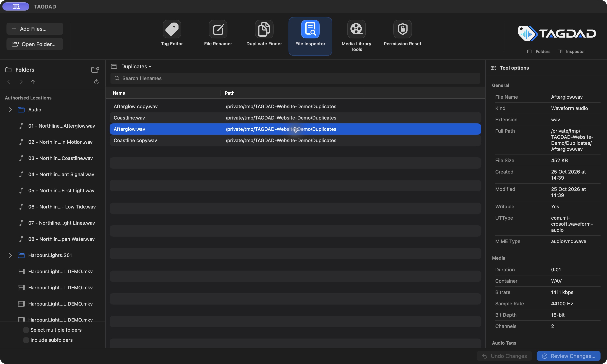Expand the Audio folder
This screenshot has width=607, height=364.
tap(10, 110)
